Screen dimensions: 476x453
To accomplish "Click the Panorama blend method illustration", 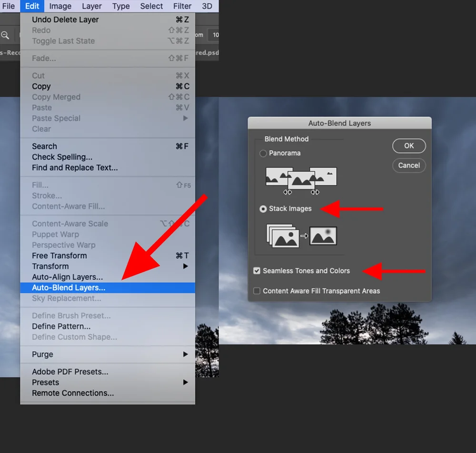I will click(300, 180).
